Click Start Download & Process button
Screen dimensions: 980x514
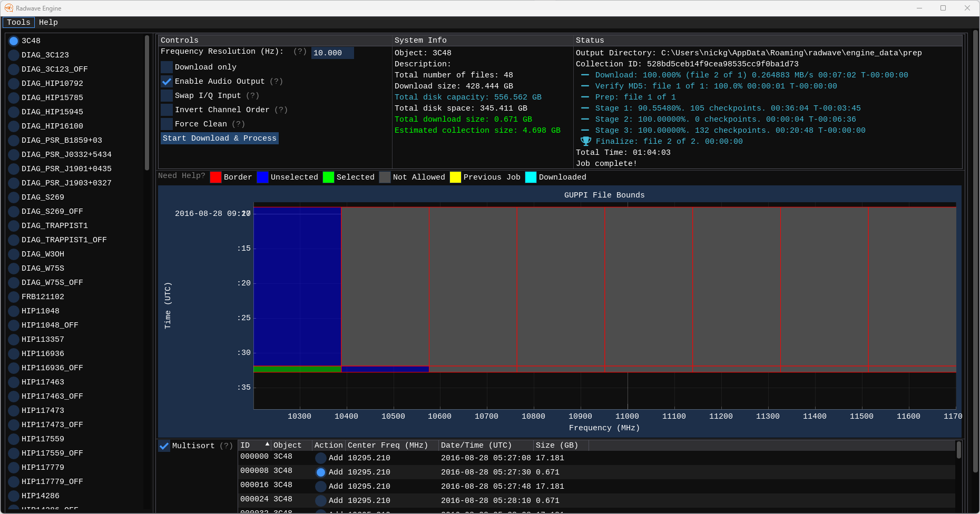pos(220,138)
